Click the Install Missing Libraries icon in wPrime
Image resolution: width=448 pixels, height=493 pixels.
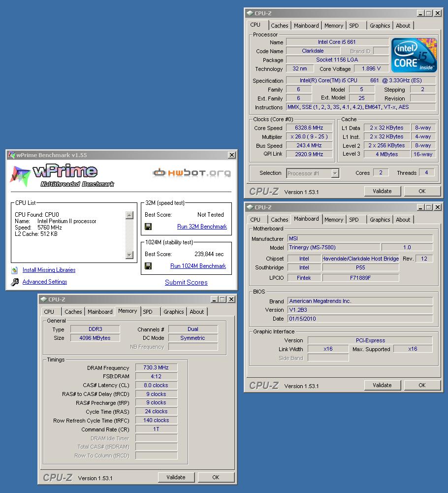tap(14, 270)
